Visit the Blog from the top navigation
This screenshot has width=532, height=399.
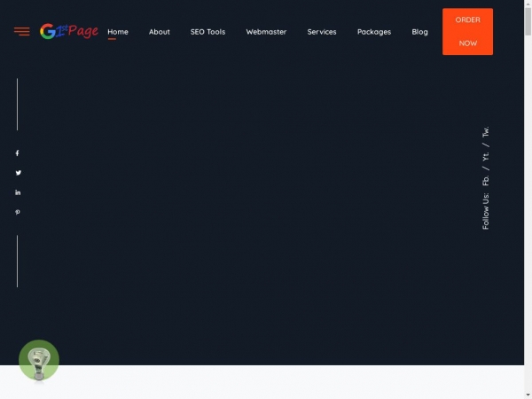tap(419, 32)
